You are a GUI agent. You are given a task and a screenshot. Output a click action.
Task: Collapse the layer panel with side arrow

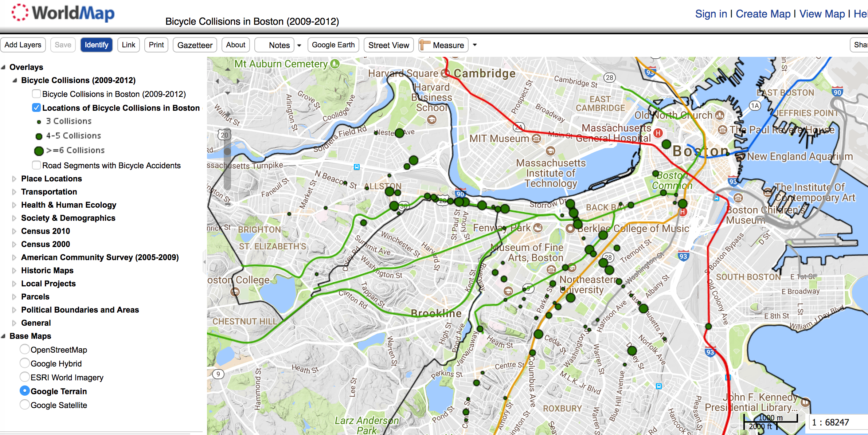click(x=204, y=262)
